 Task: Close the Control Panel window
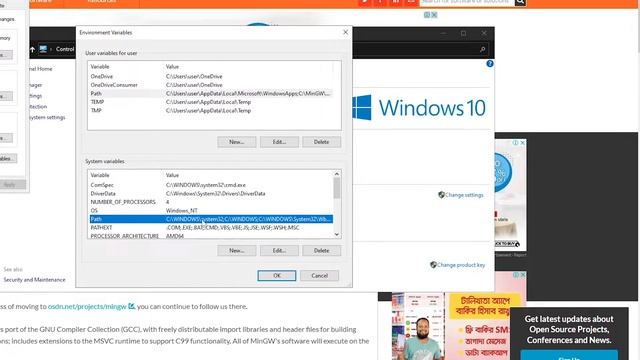pos(484,33)
